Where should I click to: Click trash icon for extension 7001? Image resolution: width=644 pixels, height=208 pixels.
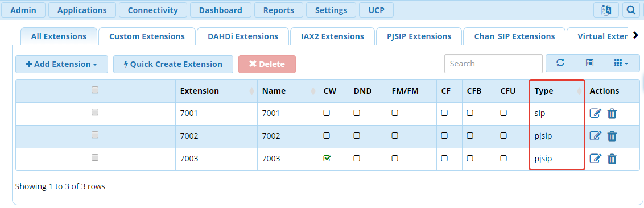(x=612, y=114)
